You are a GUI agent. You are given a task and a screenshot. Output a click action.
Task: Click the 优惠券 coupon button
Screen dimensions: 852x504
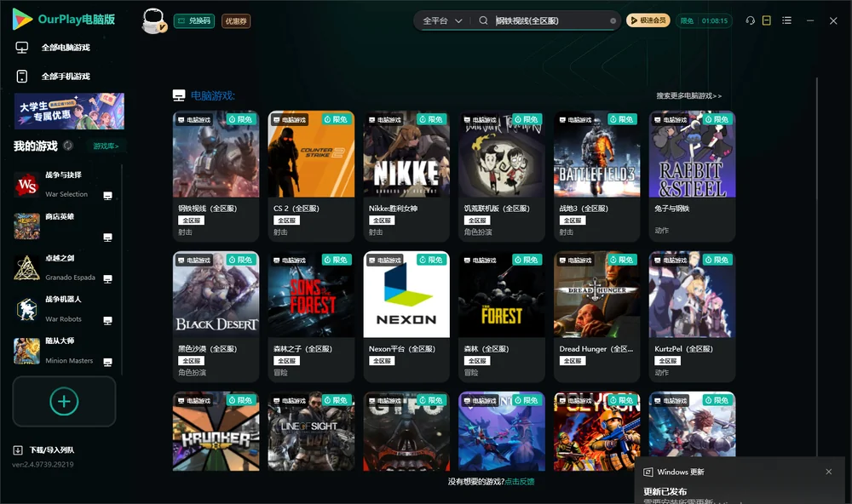point(236,20)
